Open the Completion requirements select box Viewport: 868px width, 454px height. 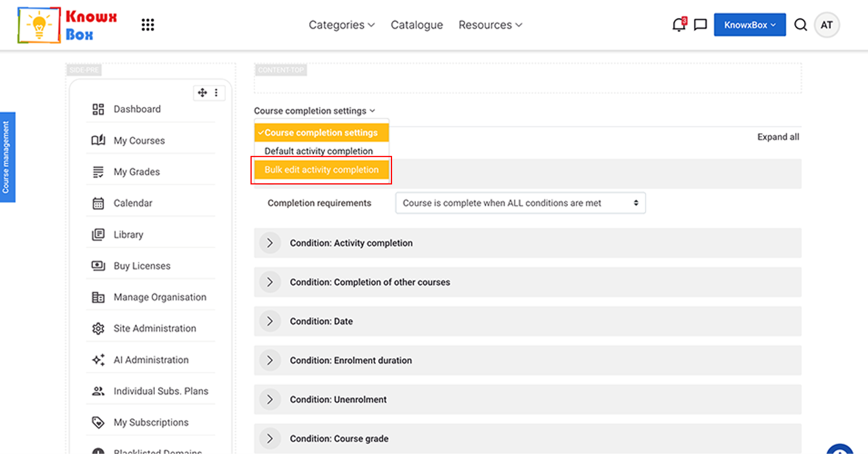520,203
